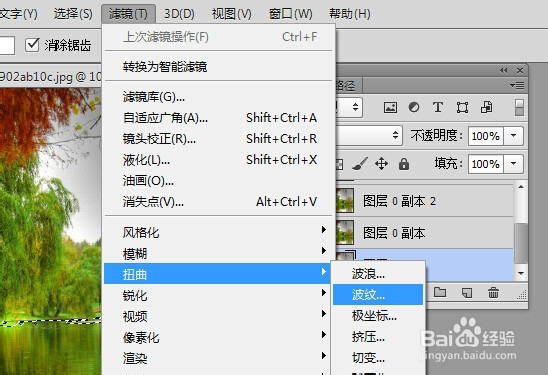
Task: Select the highlighted 扭曲 submenu entry
Action: (x=217, y=274)
